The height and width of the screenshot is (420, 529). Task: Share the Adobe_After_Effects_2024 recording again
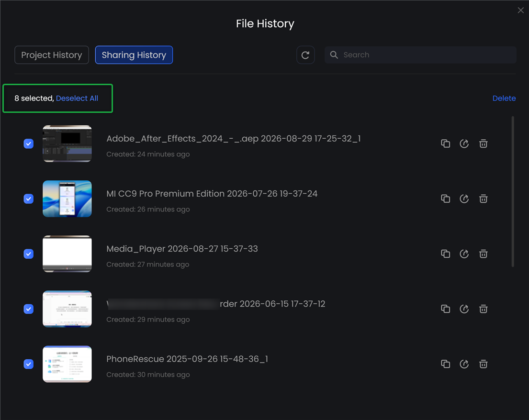pyautogui.click(x=464, y=144)
